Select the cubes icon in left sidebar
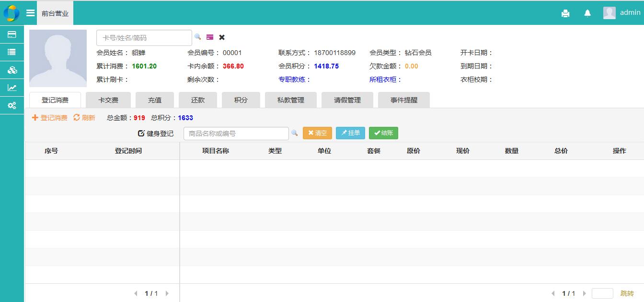The width and height of the screenshot is (644, 302). 12,70
